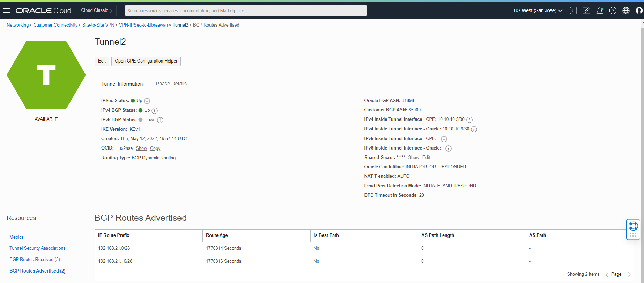Copy the tunnel OCID

pos(155,148)
